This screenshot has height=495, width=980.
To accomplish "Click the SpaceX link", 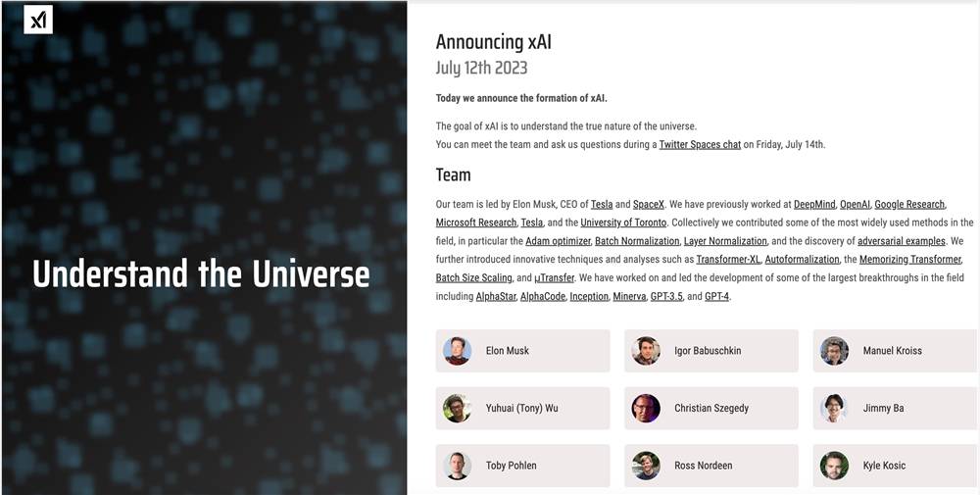I will pos(648,204).
